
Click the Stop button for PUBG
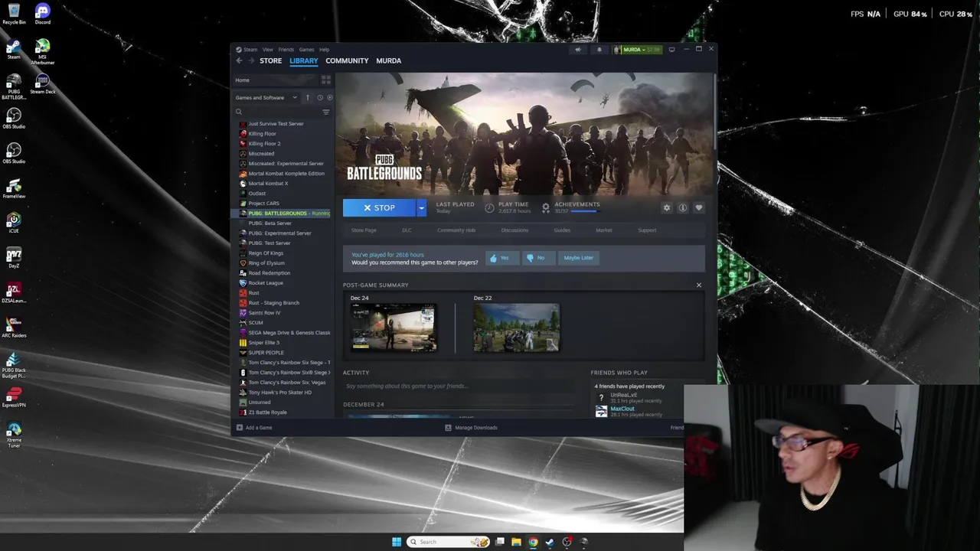(x=379, y=207)
